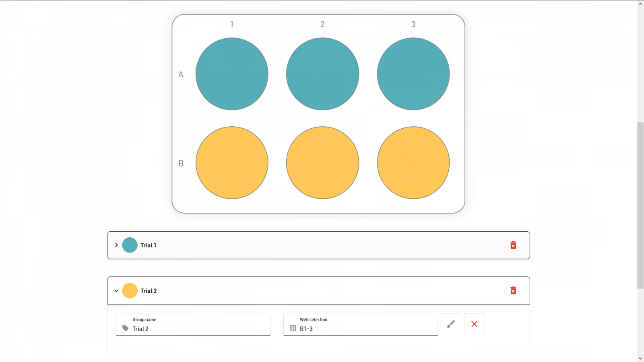Screen dimensions: 644x362
Task: Clear the well selection with the red X
Action: [474, 324]
